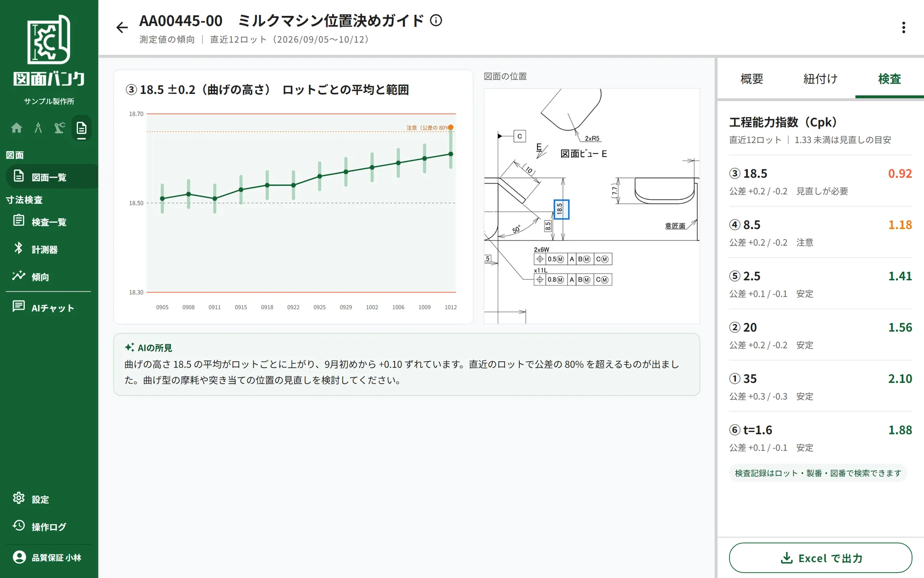Open the three-dot more options menu
This screenshot has height=578, width=924.
click(903, 27)
